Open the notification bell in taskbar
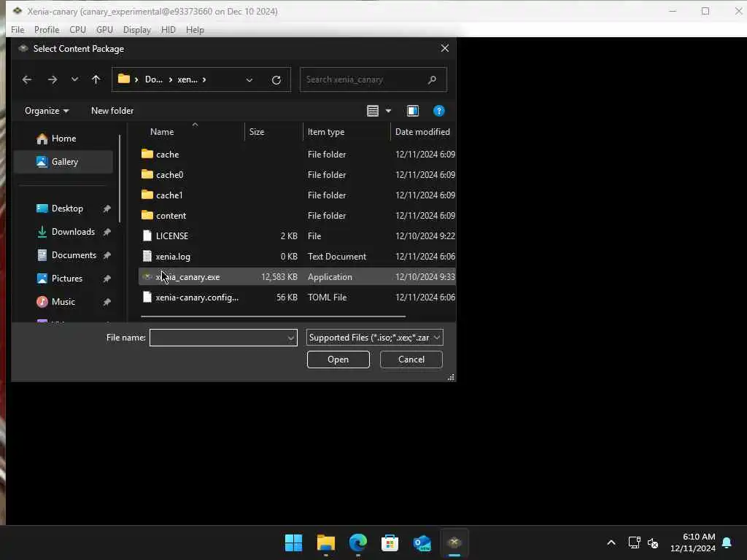 tap(727, 542)
